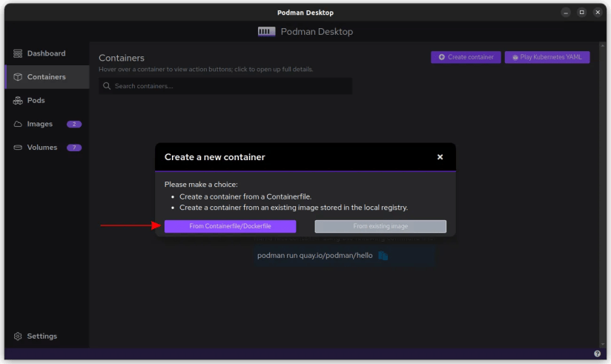Click the Podman Desktop logo icon

point(266,32)
